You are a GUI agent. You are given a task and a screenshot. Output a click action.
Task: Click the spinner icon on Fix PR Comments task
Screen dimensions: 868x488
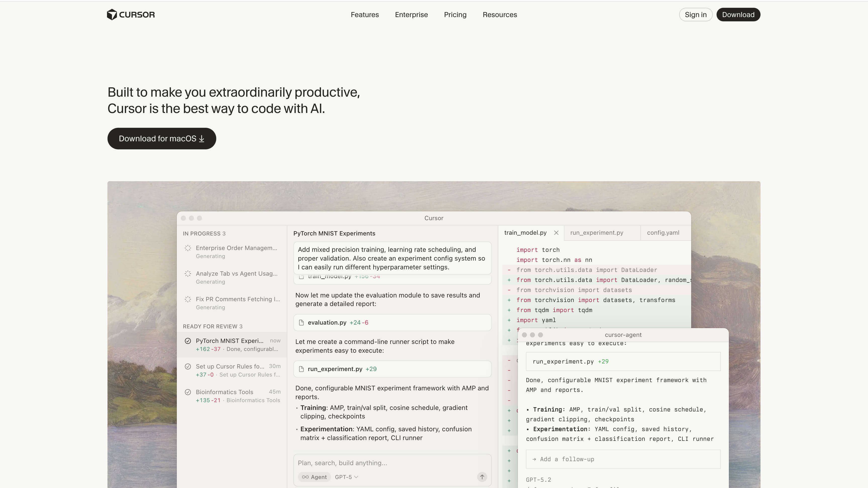click(188, 299)
